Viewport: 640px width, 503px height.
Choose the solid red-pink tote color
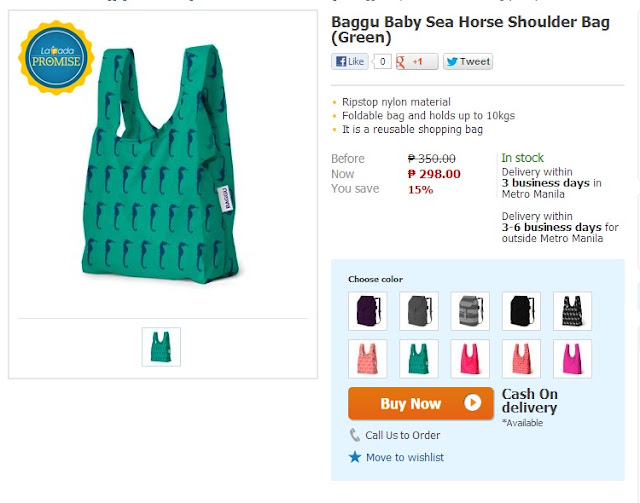[x=470, y=359]
